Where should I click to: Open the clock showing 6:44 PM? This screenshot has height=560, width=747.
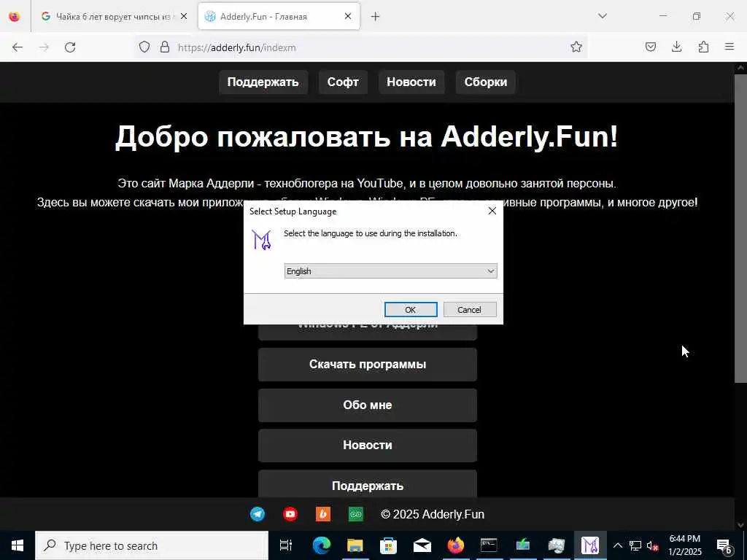tap(685, 545)
